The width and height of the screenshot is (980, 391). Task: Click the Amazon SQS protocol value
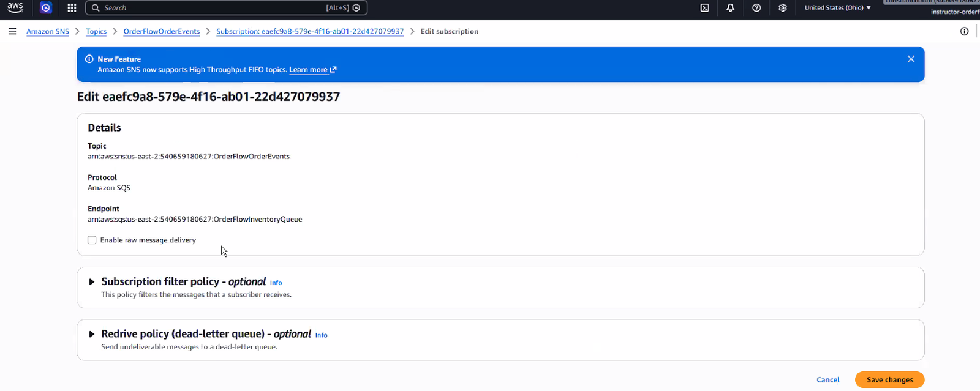click(x=109, y=188)
